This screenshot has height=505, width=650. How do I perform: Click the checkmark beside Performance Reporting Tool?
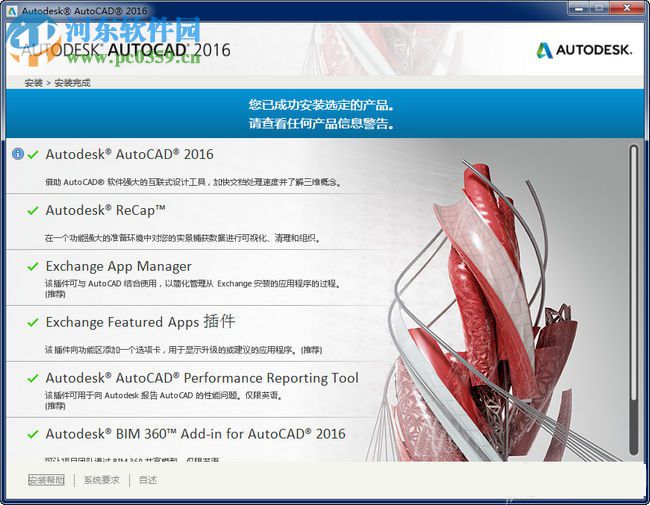[33, 378]
